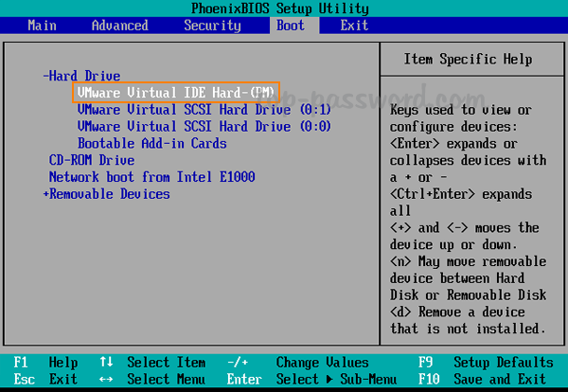Select VMware Virtual SCSI Hard Drive (0:0)
Viewport: 568px width, 392px height.
coord(204,127)
